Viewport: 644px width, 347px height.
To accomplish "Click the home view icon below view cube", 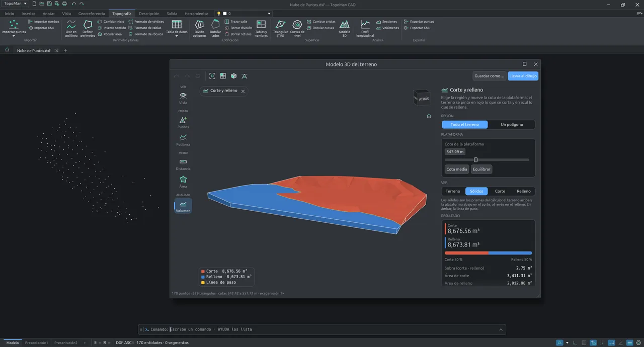I will 429,116.
